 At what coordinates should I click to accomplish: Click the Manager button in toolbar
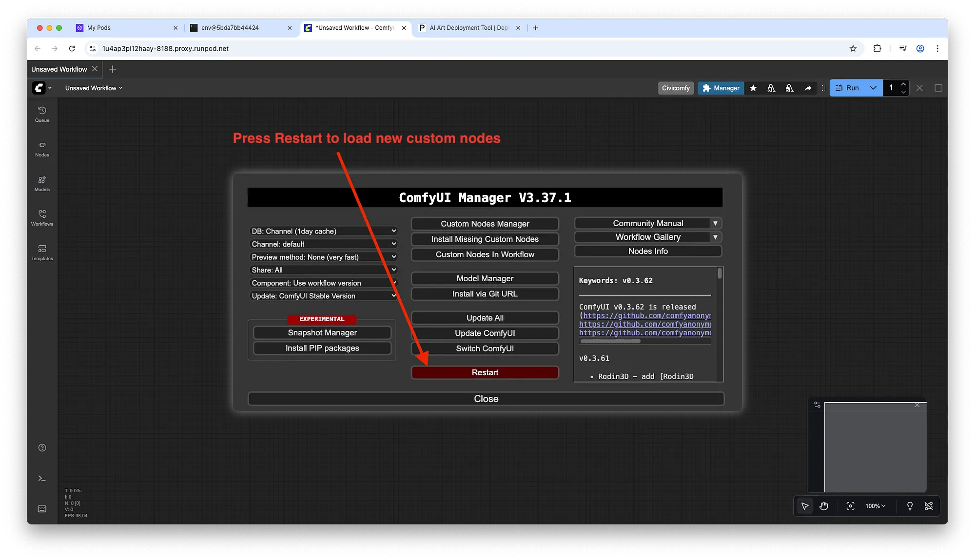721,88
